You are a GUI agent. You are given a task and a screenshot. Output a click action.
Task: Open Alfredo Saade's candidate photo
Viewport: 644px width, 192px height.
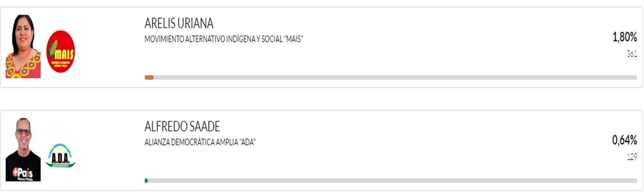(x=23, y=150)
